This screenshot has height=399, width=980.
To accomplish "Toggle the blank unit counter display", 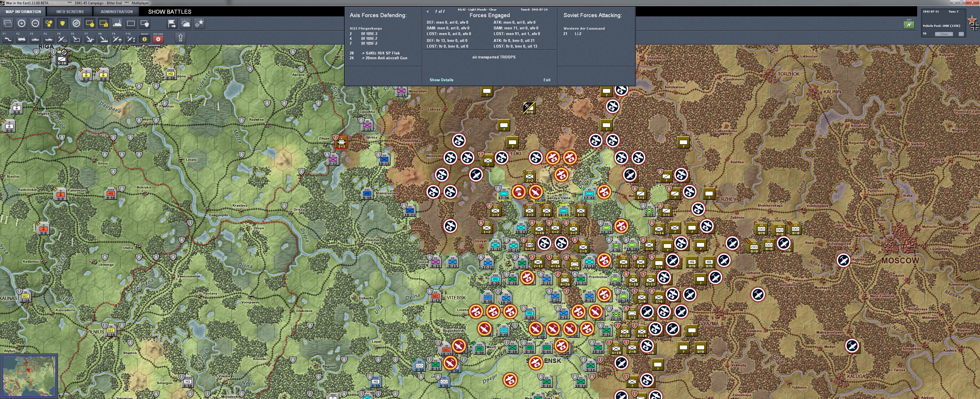I will [x=131, y=24].
